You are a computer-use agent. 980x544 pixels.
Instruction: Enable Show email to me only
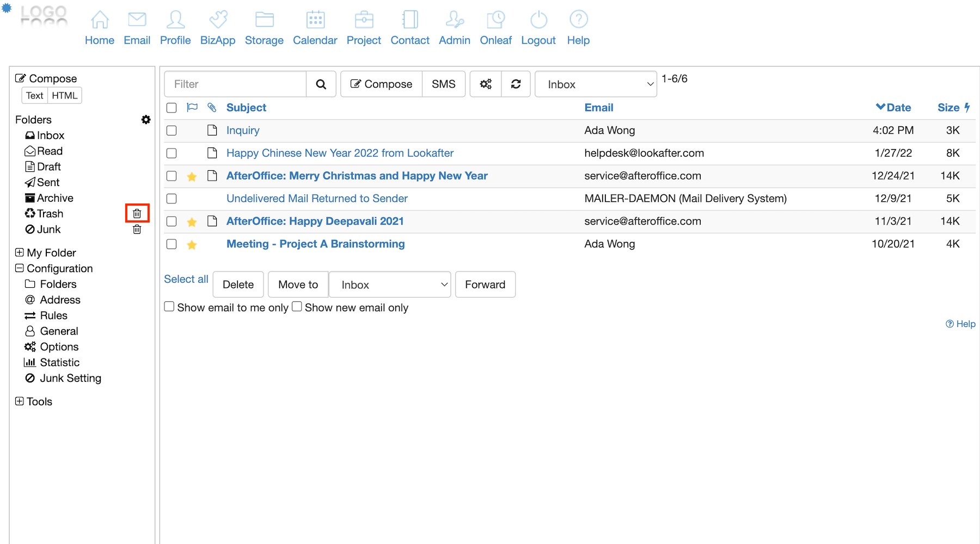pos(169,307)
